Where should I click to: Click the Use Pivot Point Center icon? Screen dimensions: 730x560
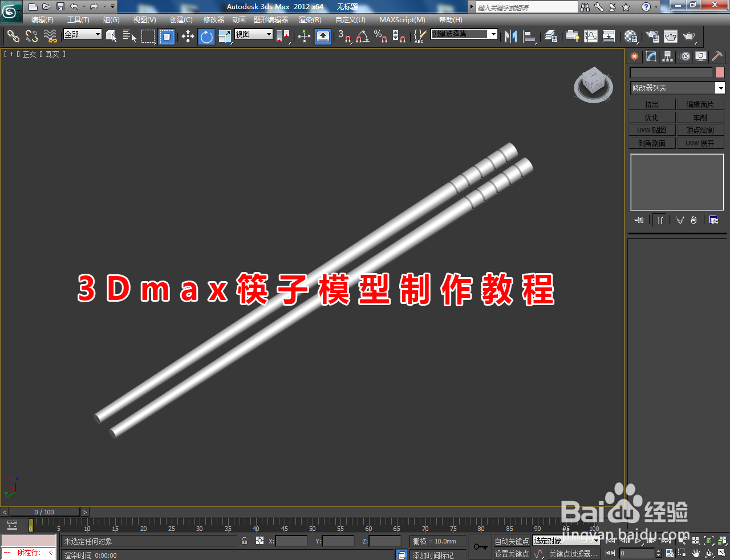pyautogui.click(x=283, y=36)
